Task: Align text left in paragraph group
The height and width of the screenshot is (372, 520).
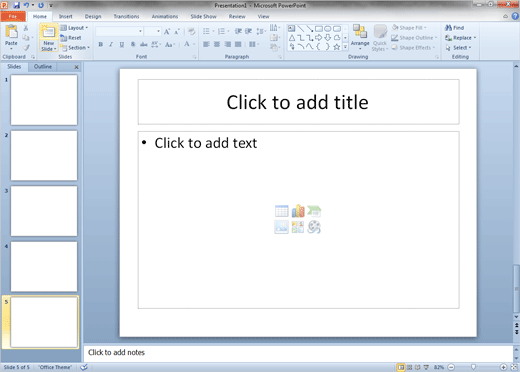Action: pyautogui.click(x=206, y=44)
